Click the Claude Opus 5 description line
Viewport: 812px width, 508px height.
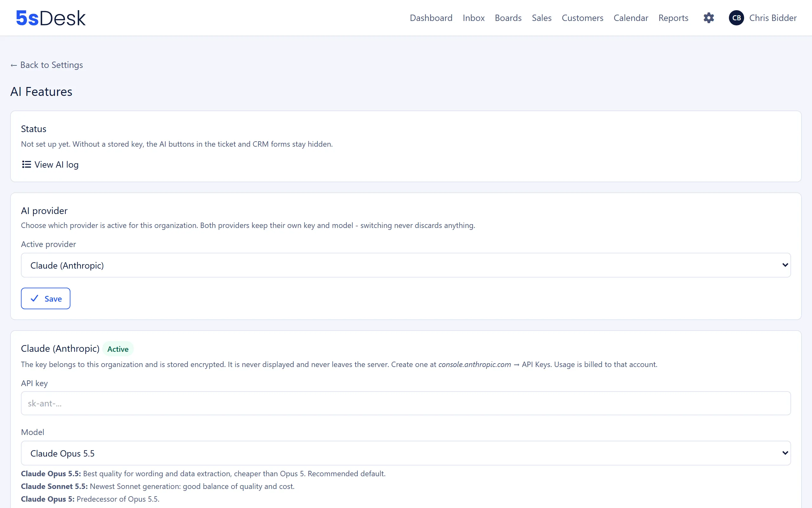pos(90,499)
